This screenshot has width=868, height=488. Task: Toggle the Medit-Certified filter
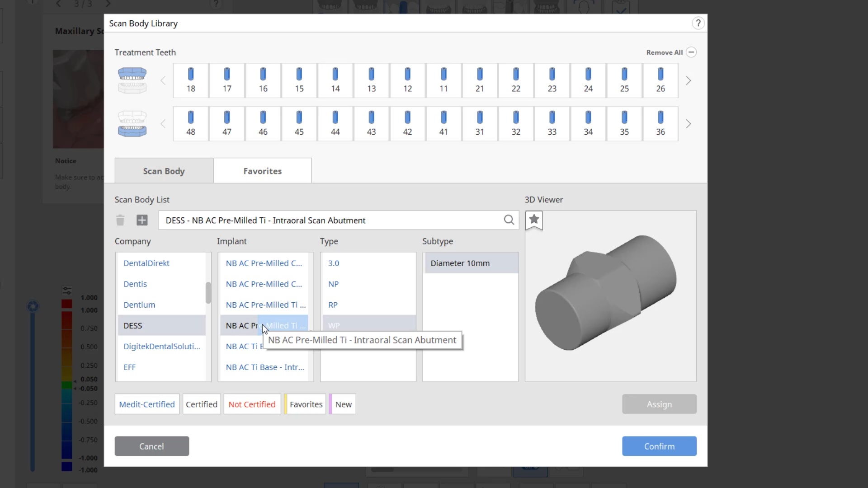point(147,404)
